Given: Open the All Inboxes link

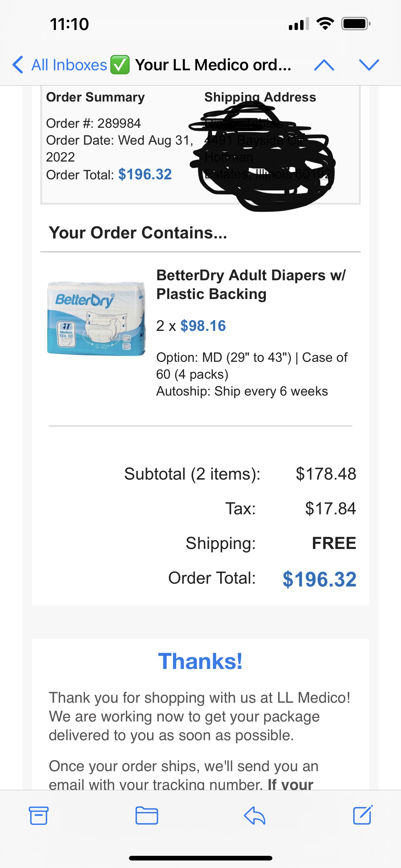Looking at the screenshot, I should point(69,65).
